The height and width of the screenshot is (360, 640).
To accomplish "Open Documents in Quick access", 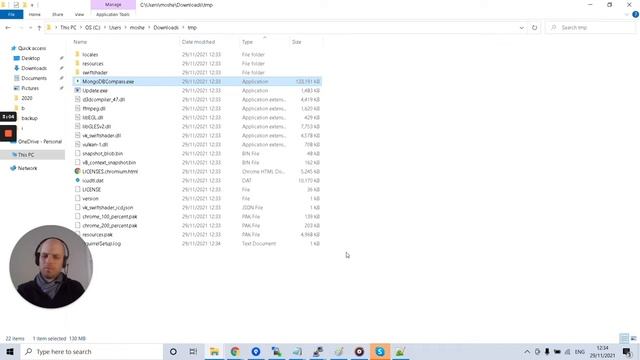I will pos(34,78).
